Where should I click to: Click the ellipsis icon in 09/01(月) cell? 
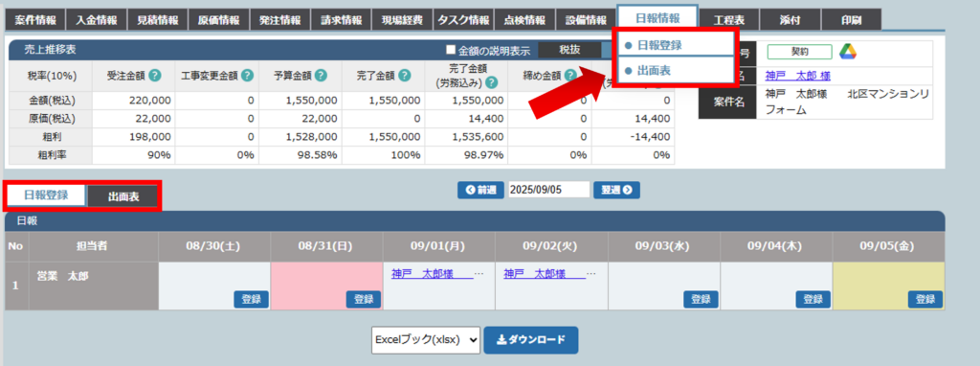pos(479,274)
